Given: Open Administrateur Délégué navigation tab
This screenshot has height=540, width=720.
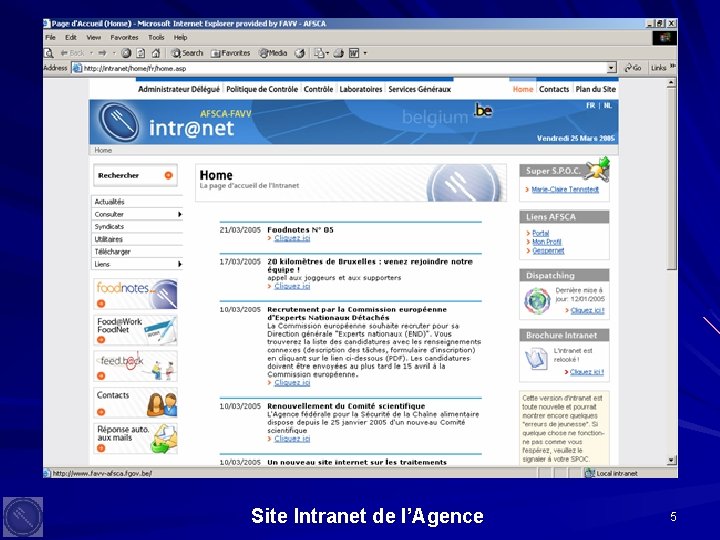Looking at the screenshot, I should click(179, 89).
